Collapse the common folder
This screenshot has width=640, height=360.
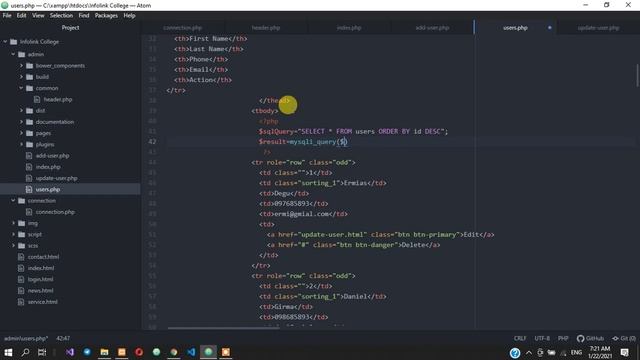tap(21, 88)
